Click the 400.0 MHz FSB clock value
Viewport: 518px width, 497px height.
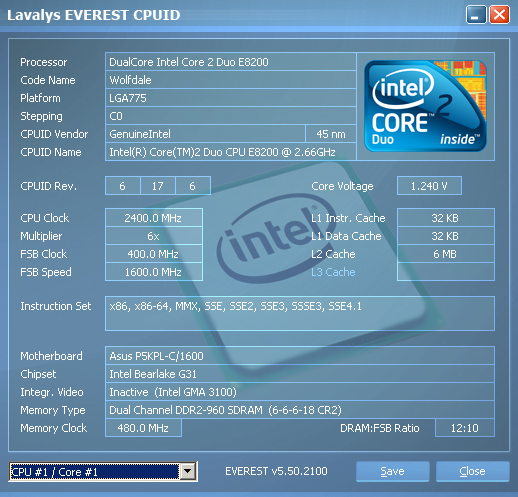pos(154,254)
